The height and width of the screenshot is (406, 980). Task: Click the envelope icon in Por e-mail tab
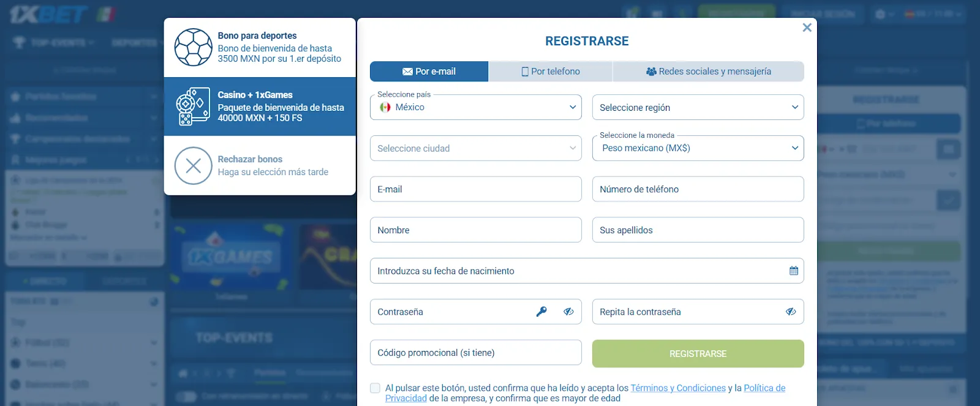407,72
